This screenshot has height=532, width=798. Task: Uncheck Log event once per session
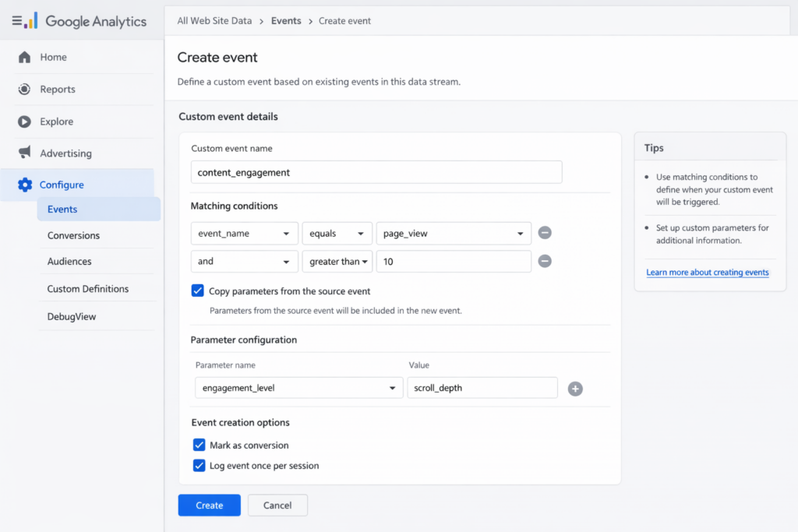click(197, 465)
